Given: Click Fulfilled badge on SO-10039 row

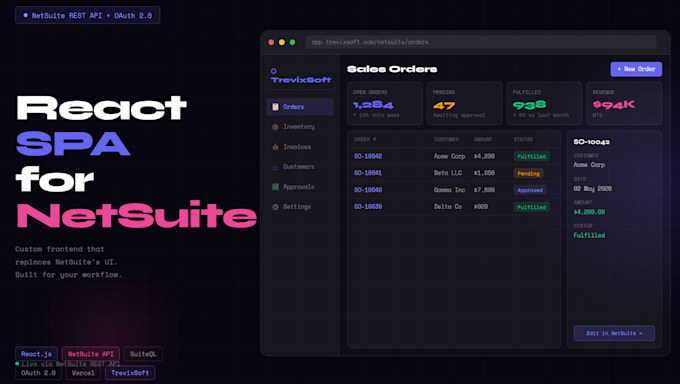Looking at the screenshot, I should tap(531, 207).
